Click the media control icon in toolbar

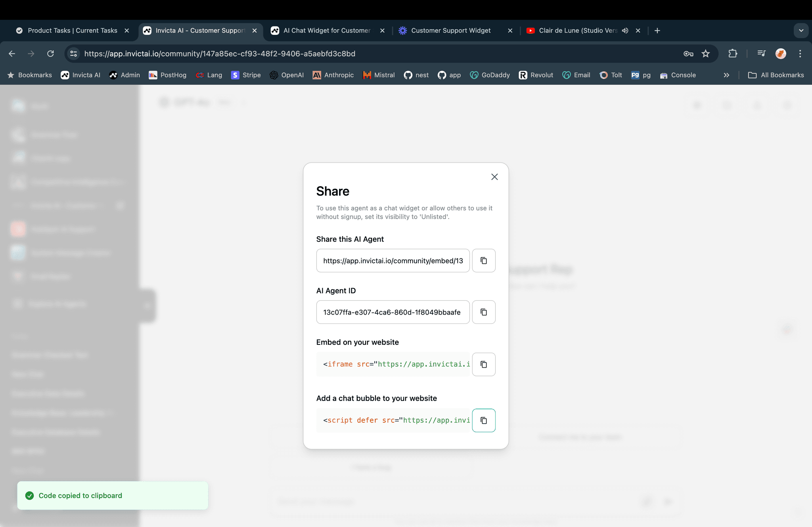click(761, 53)
